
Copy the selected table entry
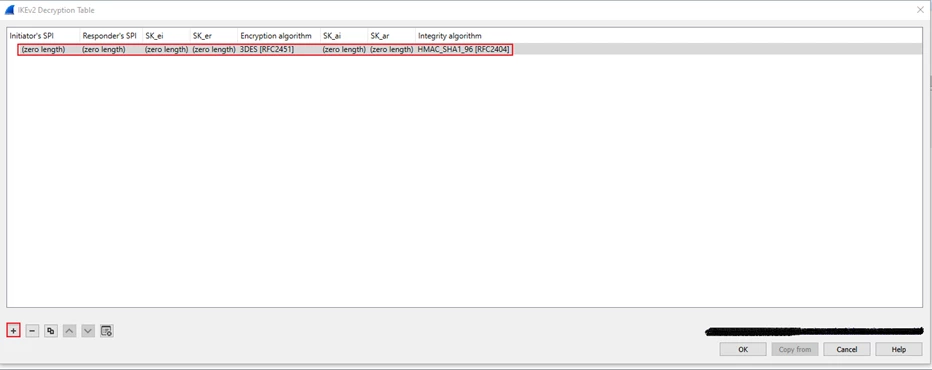click(51, 331)
